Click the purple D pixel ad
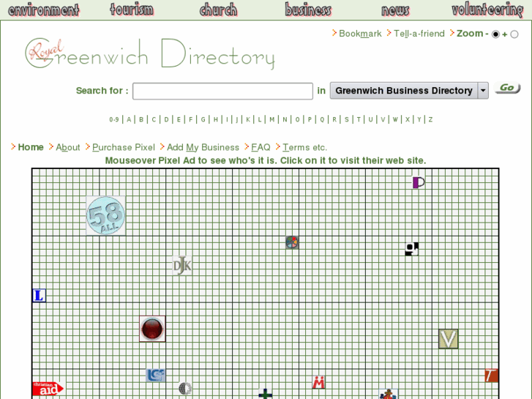Image resolution: width=532 pixels, height=399 pixels. [x=419, y=182]
